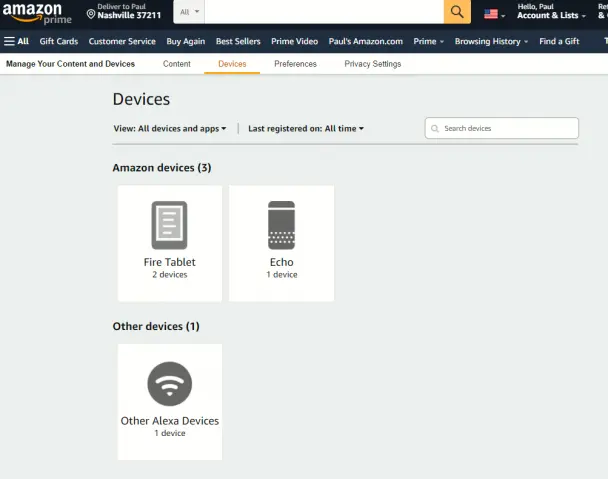Switch to the Content tab
The height and width of the screenshot is (479, 608).
176,64
